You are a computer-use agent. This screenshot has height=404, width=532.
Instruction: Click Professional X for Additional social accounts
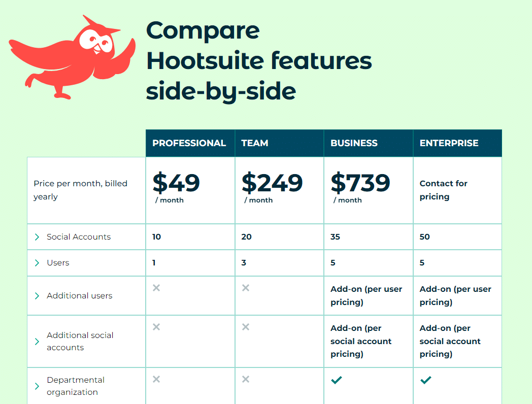pos(156,327)
